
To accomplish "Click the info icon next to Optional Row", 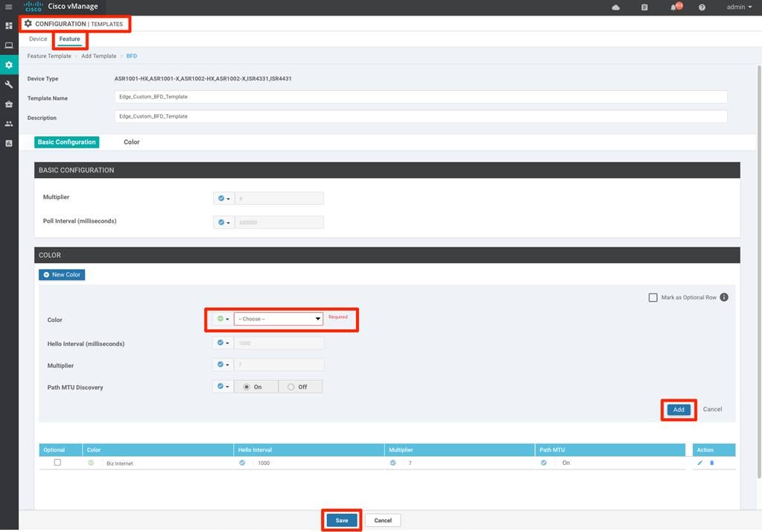I will click(724, 297).
